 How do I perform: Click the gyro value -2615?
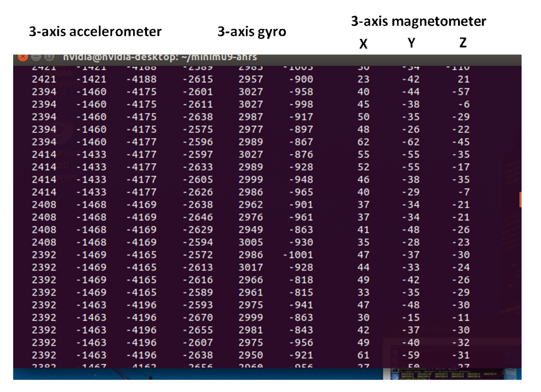tap(198, 79)
